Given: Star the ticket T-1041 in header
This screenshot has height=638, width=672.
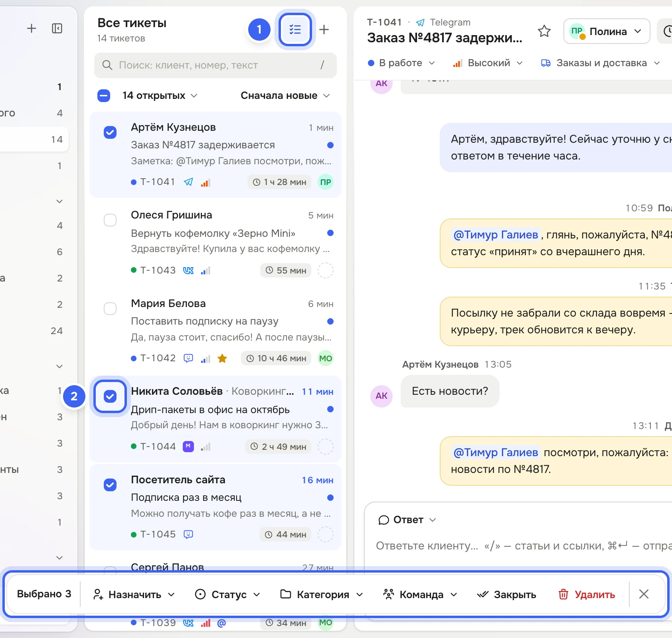Looking at the screenshot, I should (544, 31).
